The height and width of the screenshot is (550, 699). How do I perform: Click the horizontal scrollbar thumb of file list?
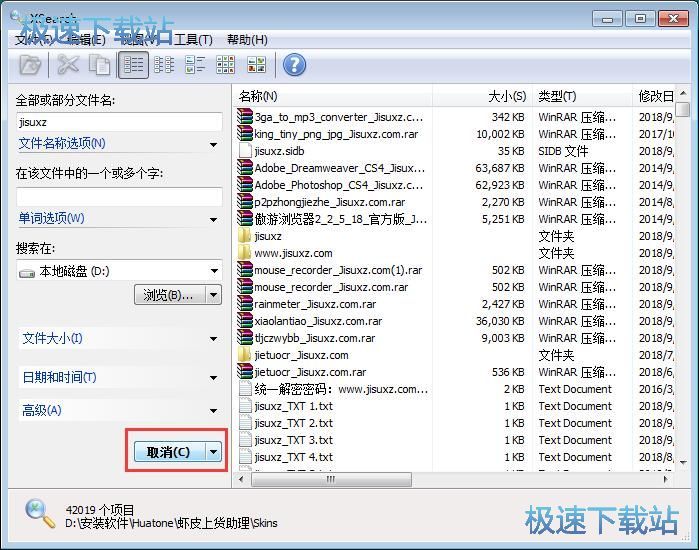[x=331, y=480]
